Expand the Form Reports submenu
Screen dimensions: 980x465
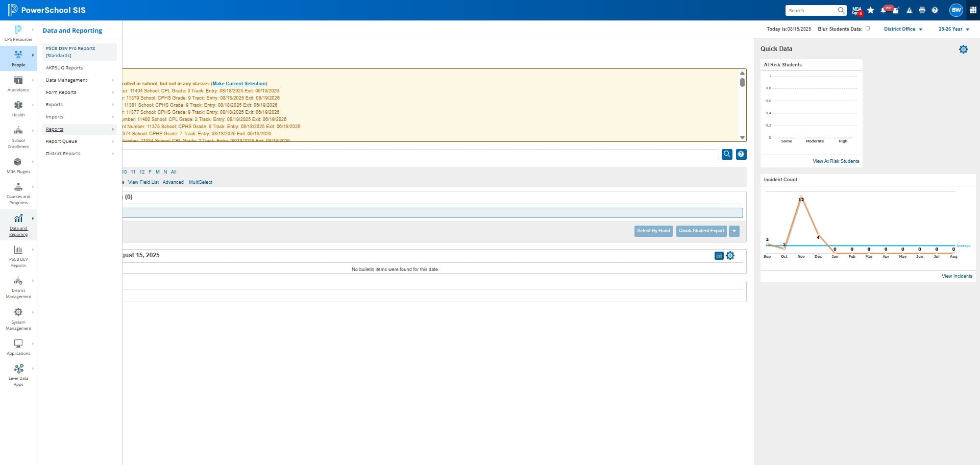(x=80, y=92)
